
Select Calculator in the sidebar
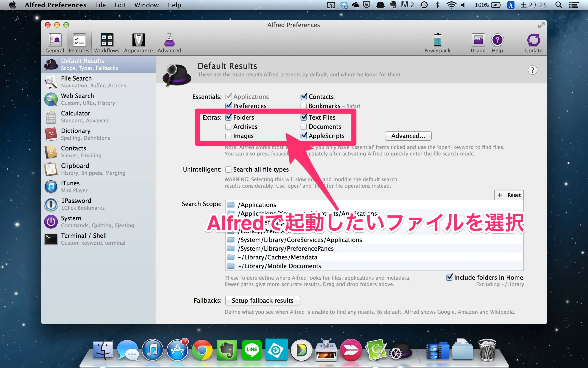click(99, 117)
